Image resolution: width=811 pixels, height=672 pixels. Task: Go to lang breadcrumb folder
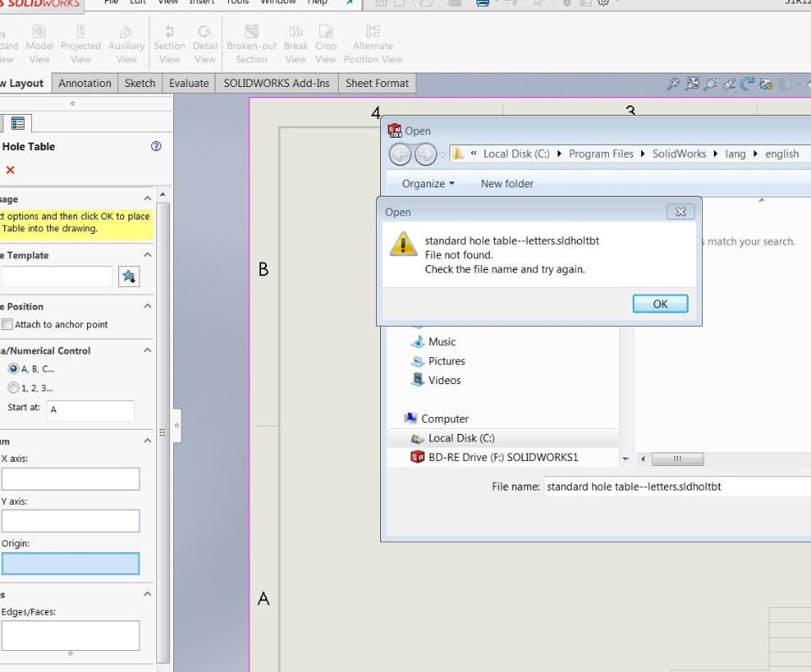click(735, 154)
